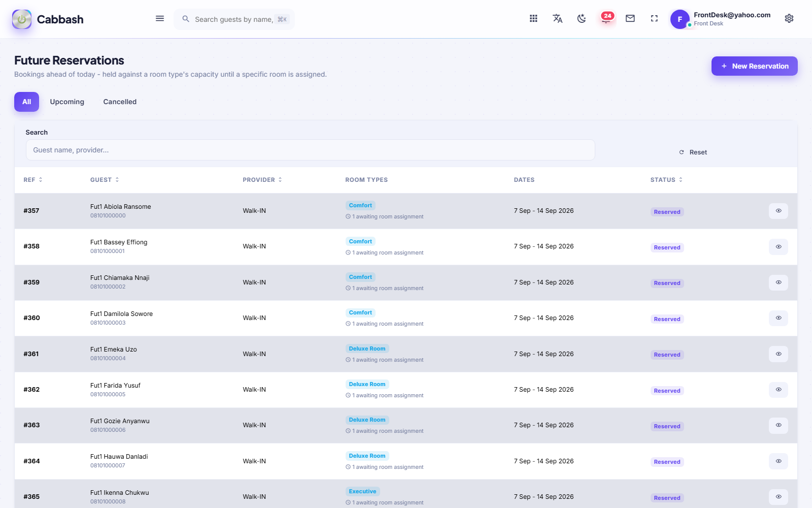812x508 pixels.
Task: View reservation #361 eye icon
Action: coord(779,354)
